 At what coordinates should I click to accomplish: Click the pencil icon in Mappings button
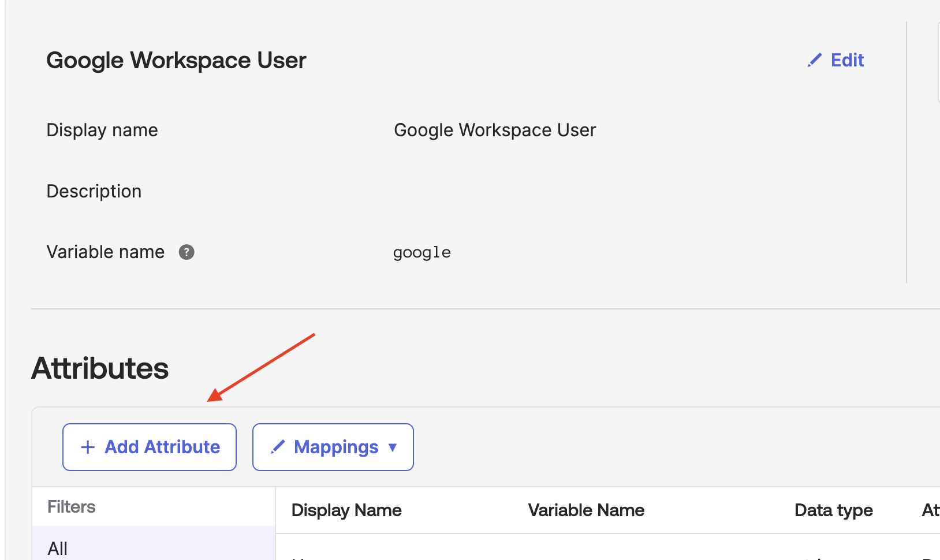[x=278, y=447]
